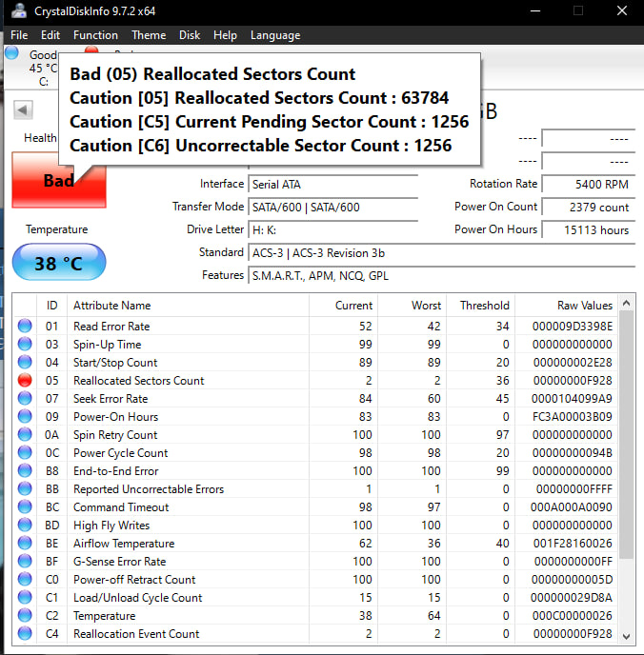Click status orb for End-to-End Error
Viewport: 644px width, 655px height.
point(25,470)
